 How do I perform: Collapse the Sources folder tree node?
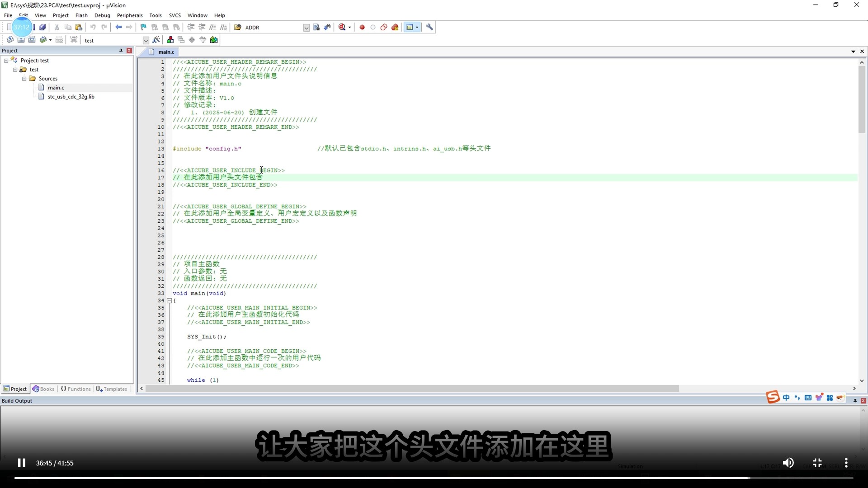pyautogui.click(x=24, y=79)
